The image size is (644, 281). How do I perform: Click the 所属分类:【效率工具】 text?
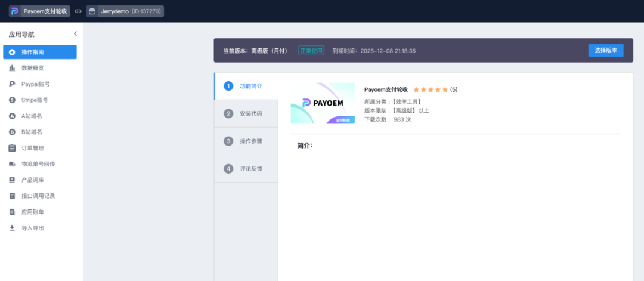pyautogui.click(x=392, y=101)
